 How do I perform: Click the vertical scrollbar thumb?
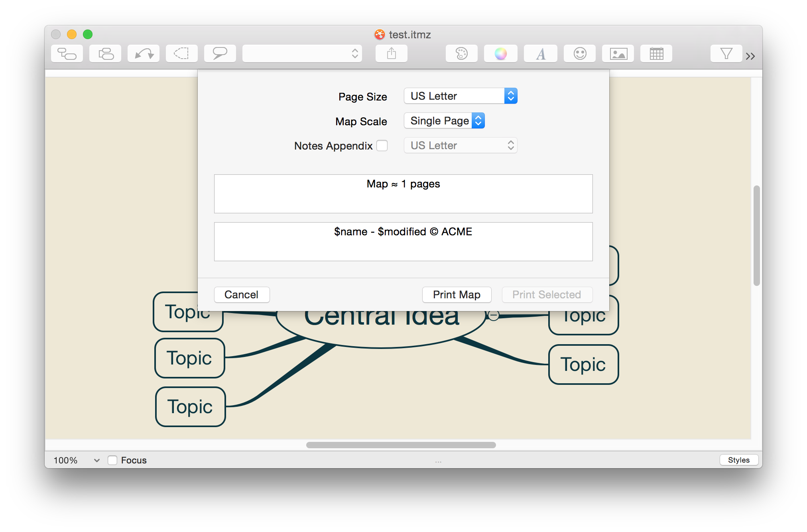click(757, 236)
